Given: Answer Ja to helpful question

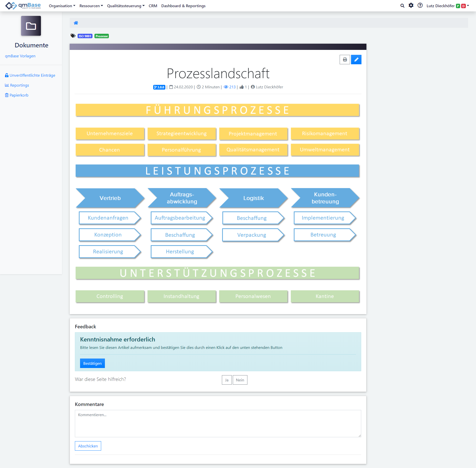Looking at the screenshot, I should (227, 380).
